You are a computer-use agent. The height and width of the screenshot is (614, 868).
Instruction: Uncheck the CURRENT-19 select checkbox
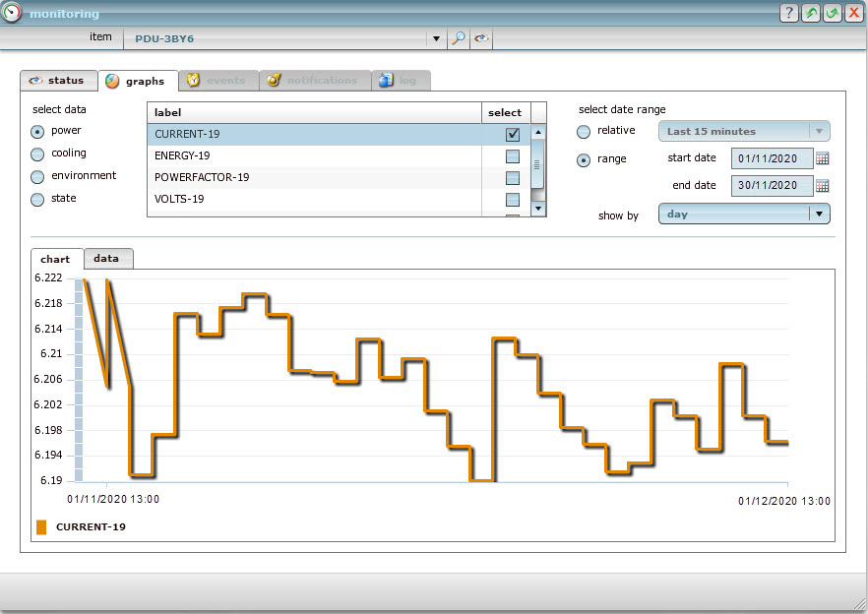[x=512, y=135]
